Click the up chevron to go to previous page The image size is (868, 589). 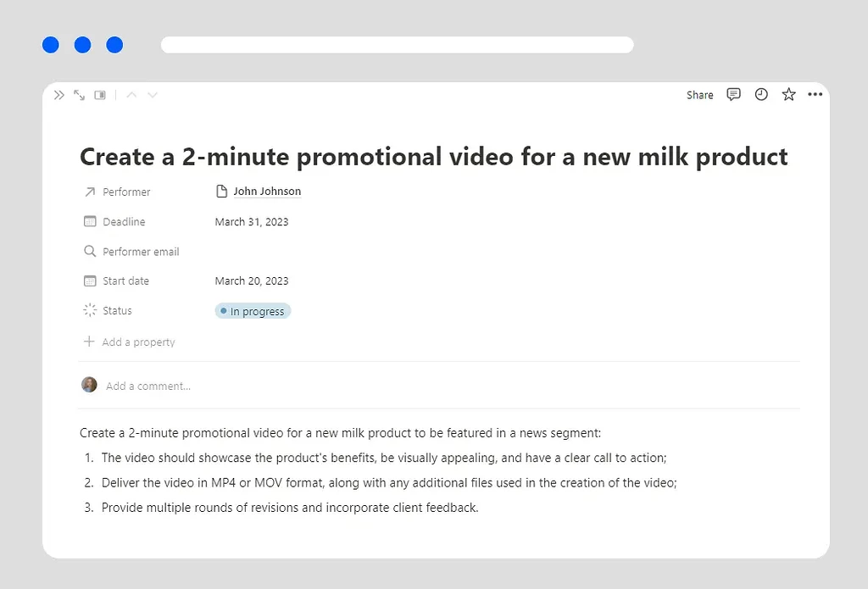click(x=131, y=95)
